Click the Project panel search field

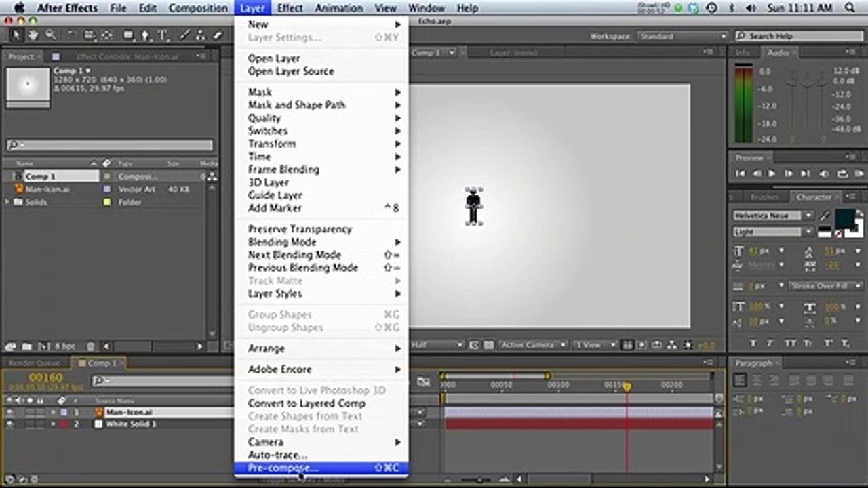(110, 145)
